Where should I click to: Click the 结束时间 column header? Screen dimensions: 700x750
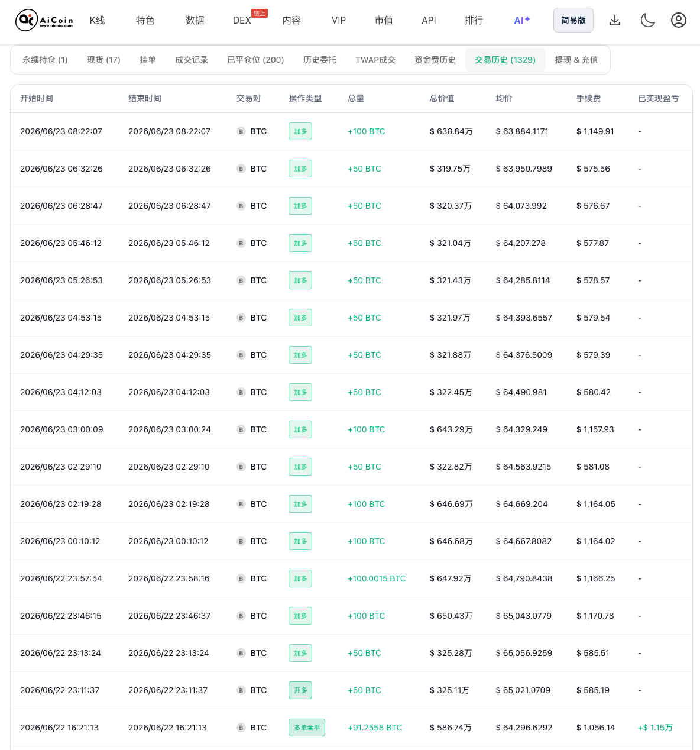click(145, 98)
